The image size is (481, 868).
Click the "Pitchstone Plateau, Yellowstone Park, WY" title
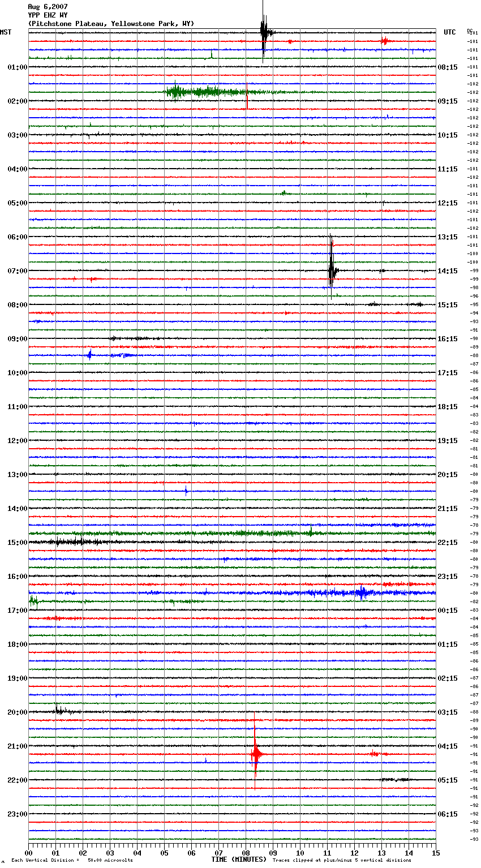point(111,24)
